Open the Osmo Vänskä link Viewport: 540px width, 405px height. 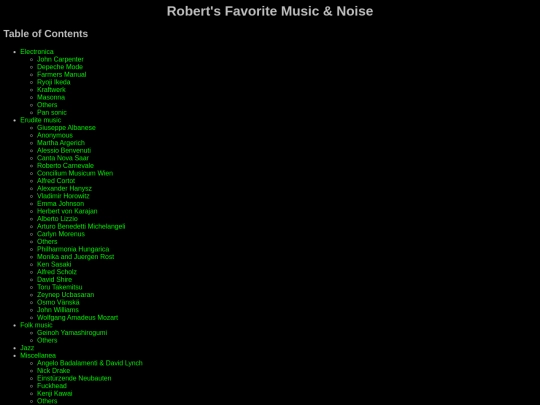click(x=58, y=302)
